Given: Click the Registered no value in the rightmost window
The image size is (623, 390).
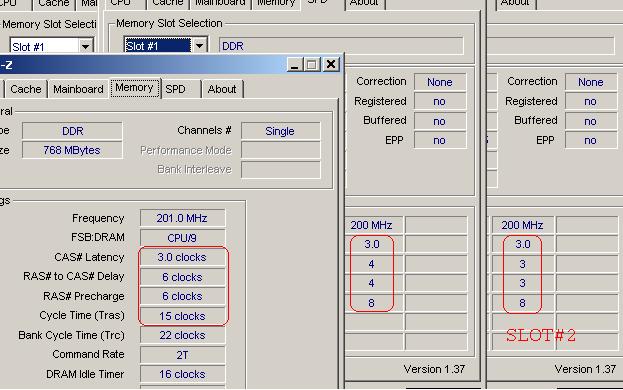Looking at the screenshot, I should tap(590, 101).
